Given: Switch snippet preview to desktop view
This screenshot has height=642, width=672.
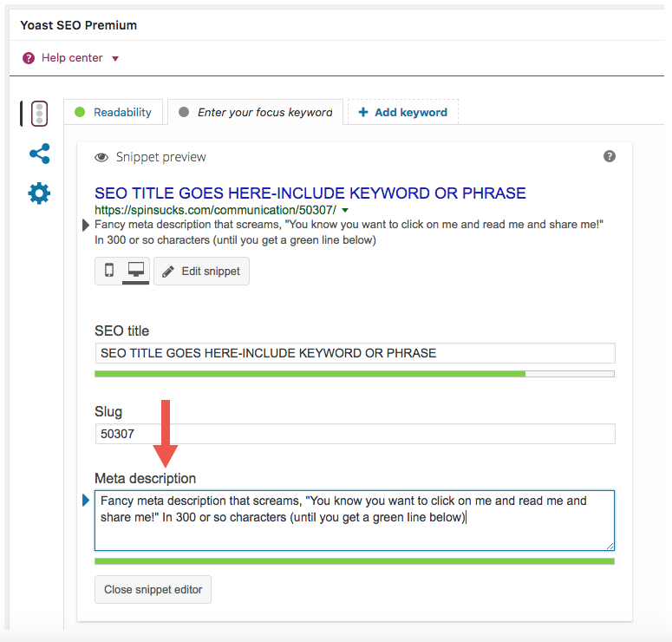Looking at the screenshot, I should [135, 271].
